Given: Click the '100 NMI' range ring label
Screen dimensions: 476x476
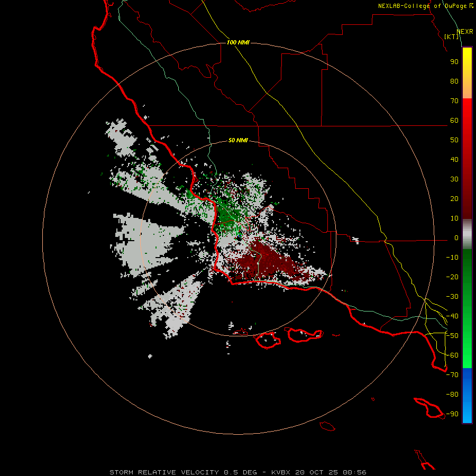Looking at the screenshot, I should 238,42.
